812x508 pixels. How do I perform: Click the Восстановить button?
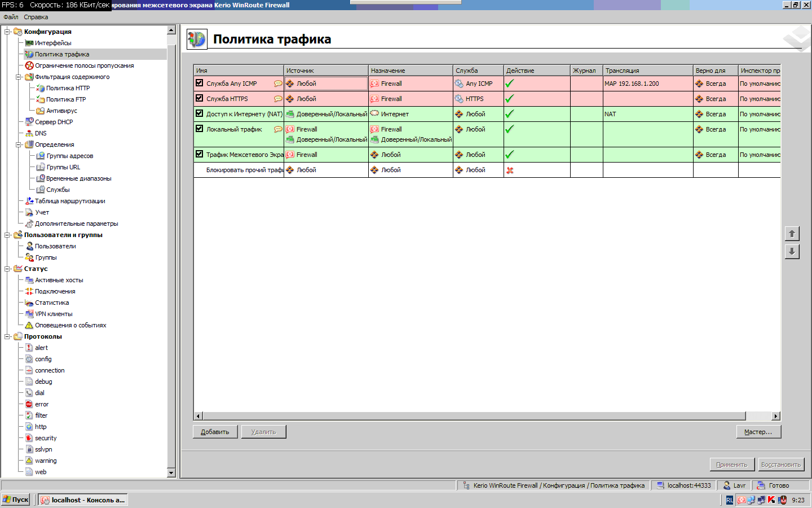[x=781, y=465]
